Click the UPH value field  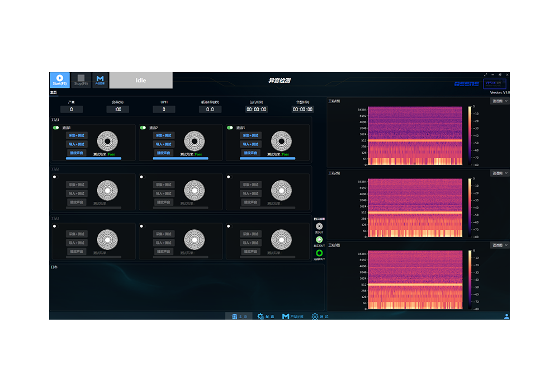[164, 110]
